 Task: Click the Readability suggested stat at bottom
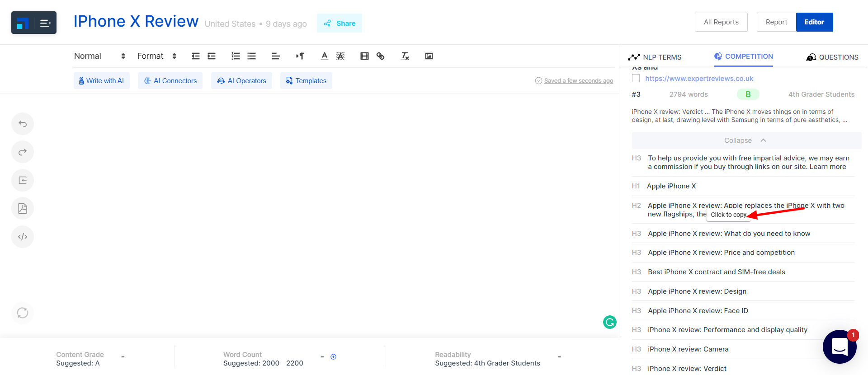(487, 359)
